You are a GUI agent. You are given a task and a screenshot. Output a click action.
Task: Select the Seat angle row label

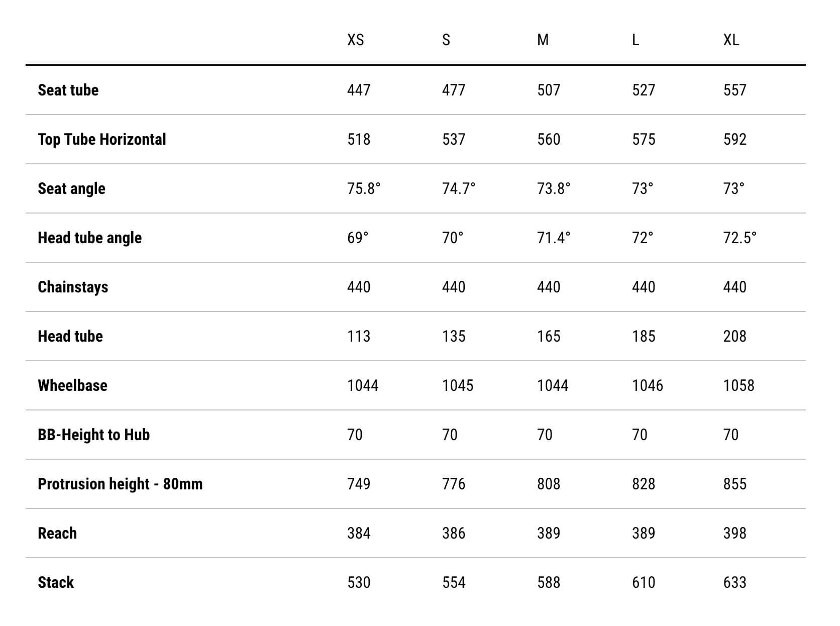(72, 189)
